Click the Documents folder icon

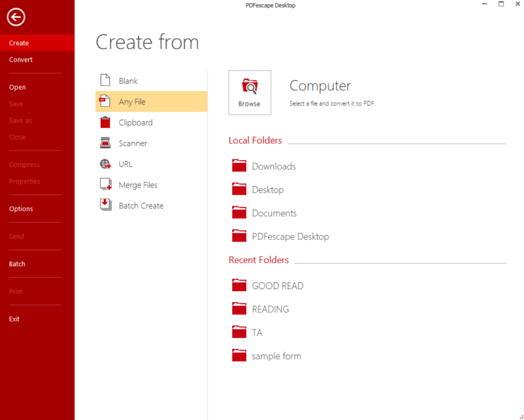tap(239, 212)
